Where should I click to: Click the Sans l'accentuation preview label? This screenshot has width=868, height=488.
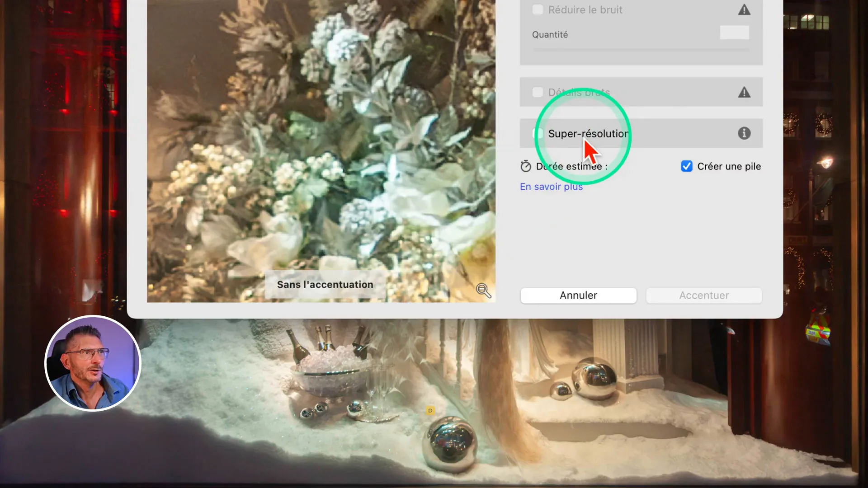[x=325, y=285]
